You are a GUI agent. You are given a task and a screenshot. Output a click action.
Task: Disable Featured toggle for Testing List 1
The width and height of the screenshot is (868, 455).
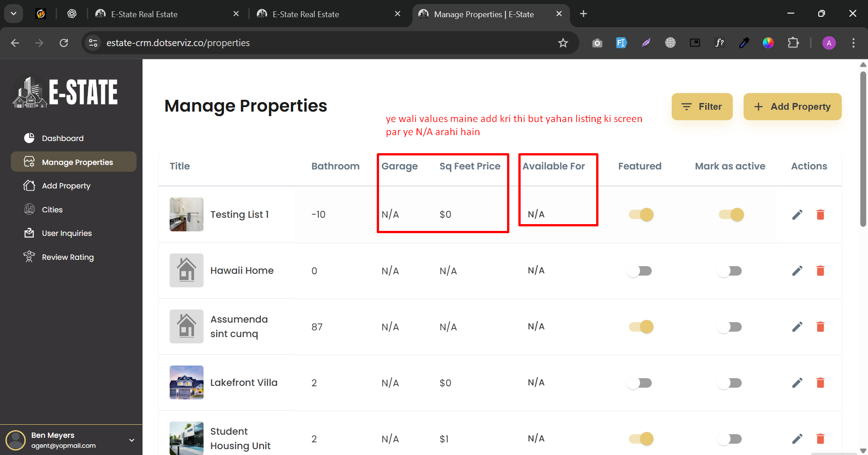(641, 215)
